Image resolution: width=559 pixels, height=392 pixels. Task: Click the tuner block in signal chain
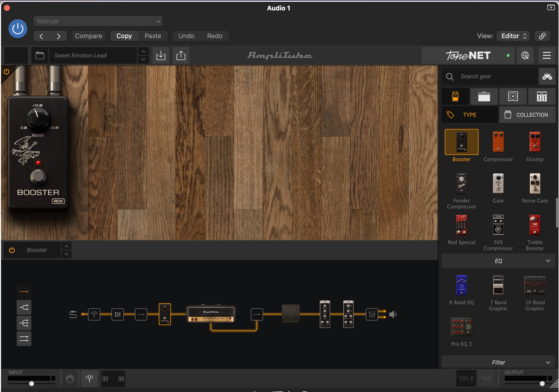coord(94,314)
